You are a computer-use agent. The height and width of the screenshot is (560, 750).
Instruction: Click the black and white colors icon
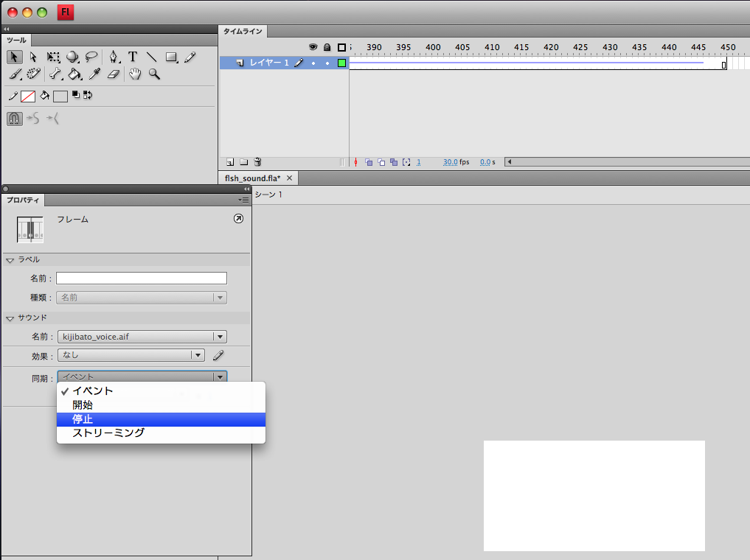pos(76,95)
